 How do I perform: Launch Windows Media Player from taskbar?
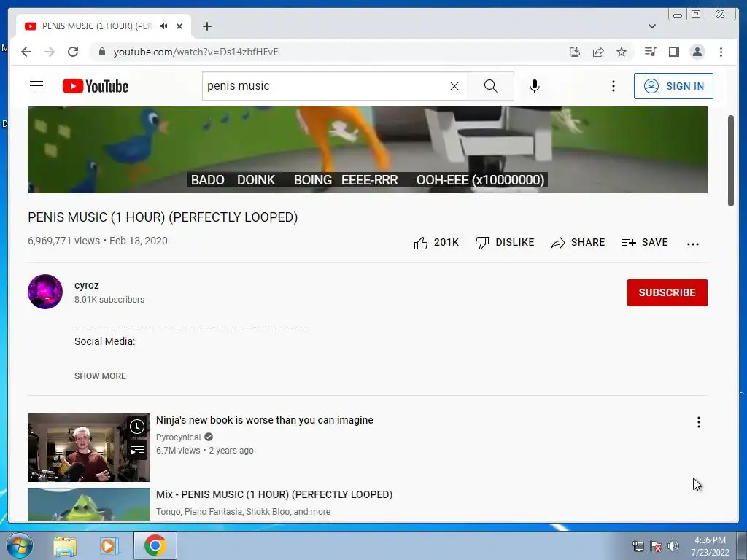(108, 545)
